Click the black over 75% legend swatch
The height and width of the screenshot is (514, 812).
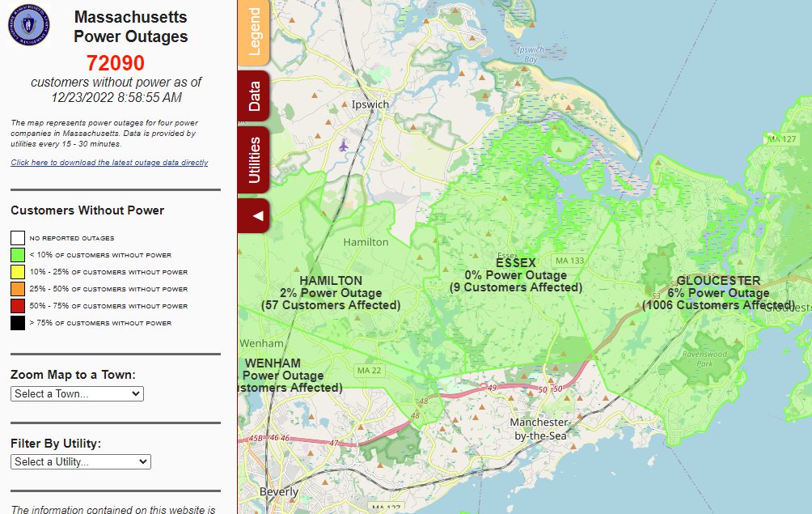click(x=18, y=323)
